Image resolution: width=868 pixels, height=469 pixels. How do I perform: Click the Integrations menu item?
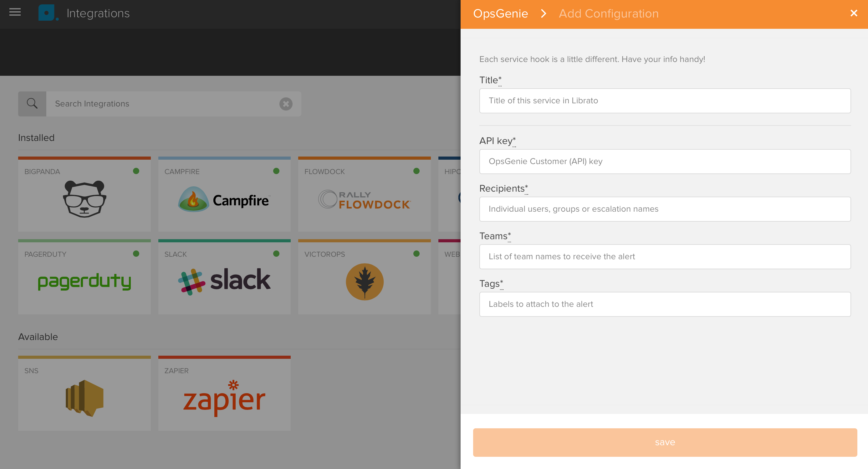point(98,13)
